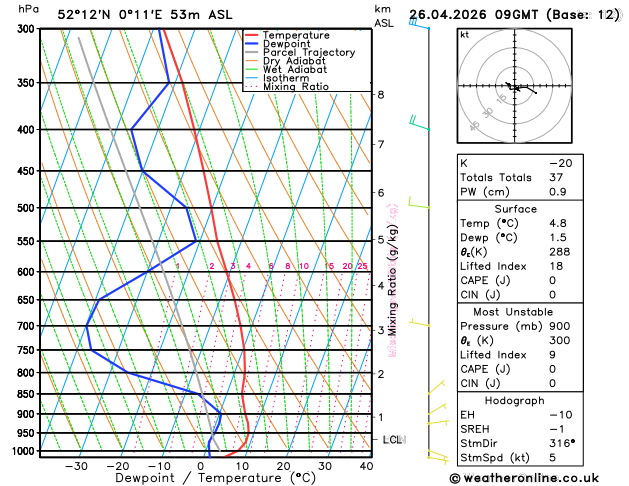The height and width of the screenshot is (486, 629).
Task: Click the red Temperature line legend swatch
Action: 252,35
